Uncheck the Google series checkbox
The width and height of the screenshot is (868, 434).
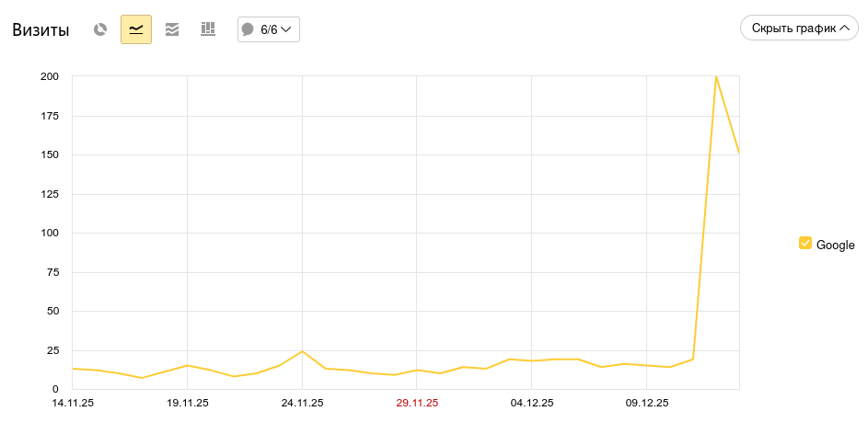[x=805, y=244]
